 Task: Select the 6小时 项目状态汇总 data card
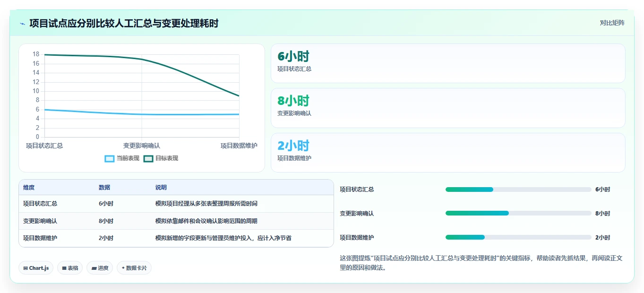coord(448,63)
